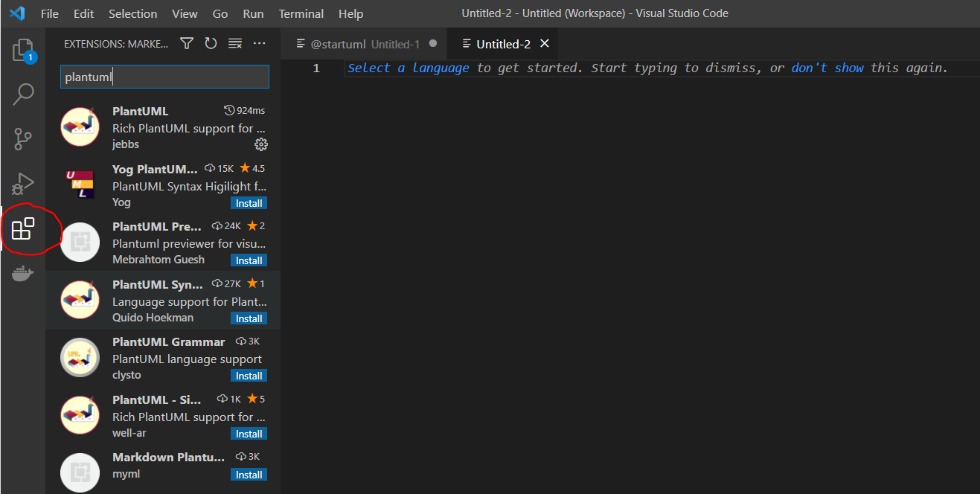
Task: Select the PlantUML Syntax extension title
Action: (x=158, y=284)
